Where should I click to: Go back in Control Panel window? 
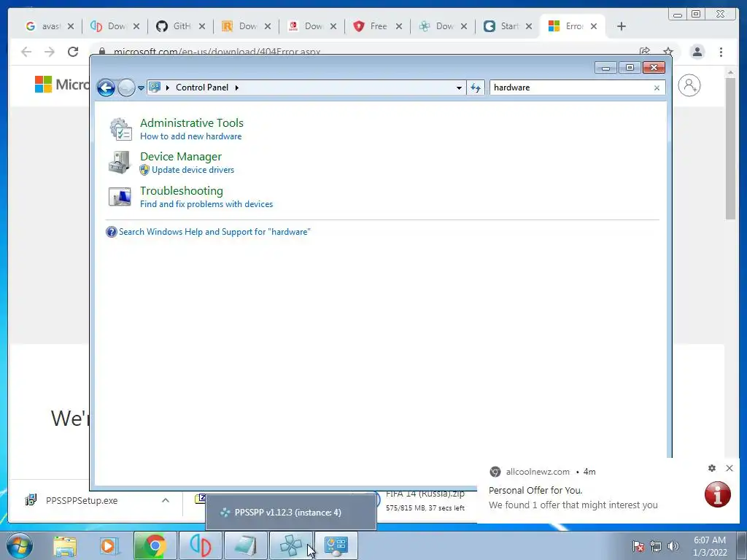point(106,87)
